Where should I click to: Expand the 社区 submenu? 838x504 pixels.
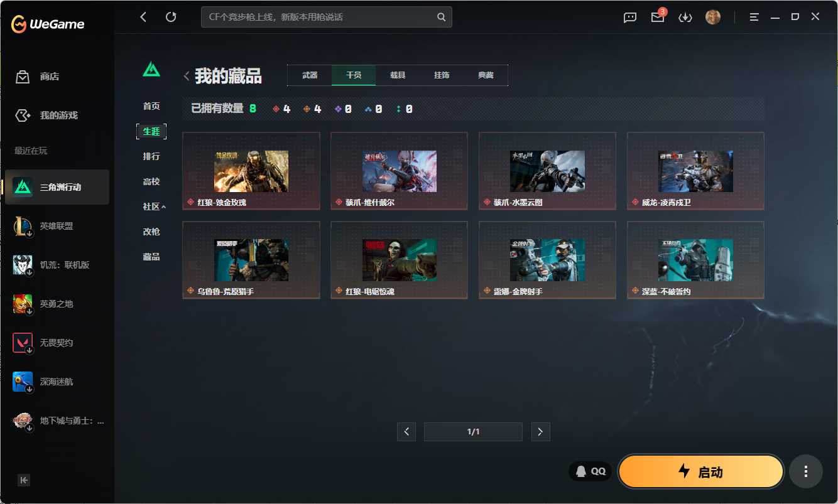coord(154,206)
